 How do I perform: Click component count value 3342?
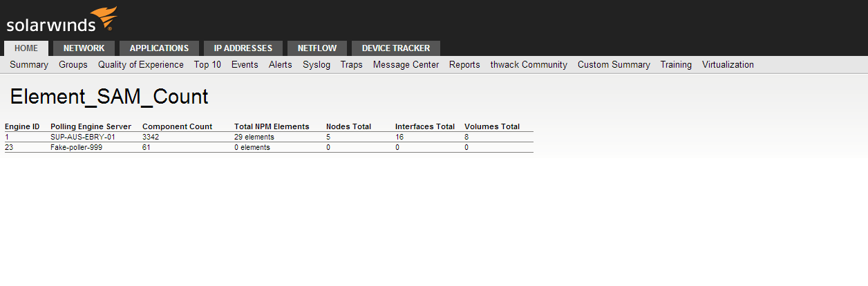[x=151, y=137]
